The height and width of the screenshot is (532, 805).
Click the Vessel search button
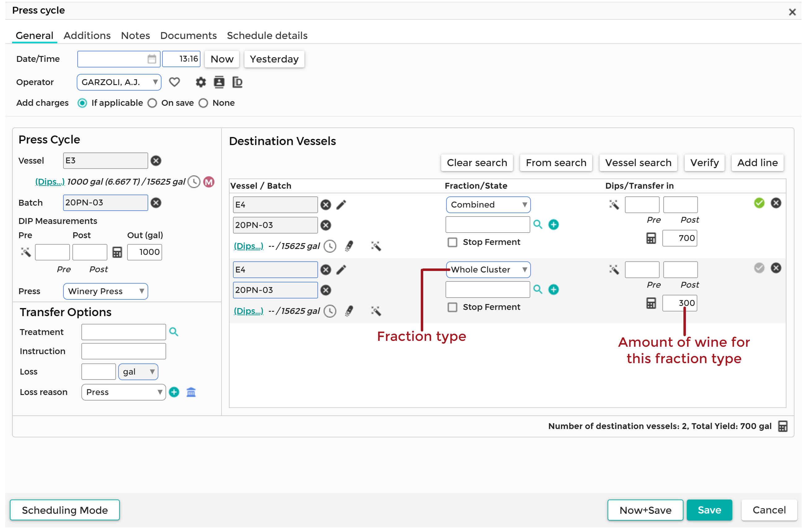638,163
